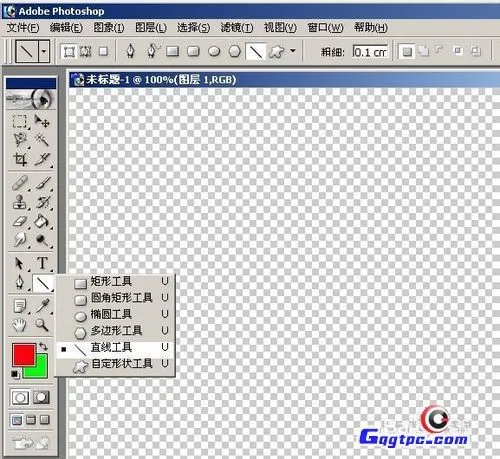
Task: Select the Polygonal Lasso tool
Action: point(20,140)
